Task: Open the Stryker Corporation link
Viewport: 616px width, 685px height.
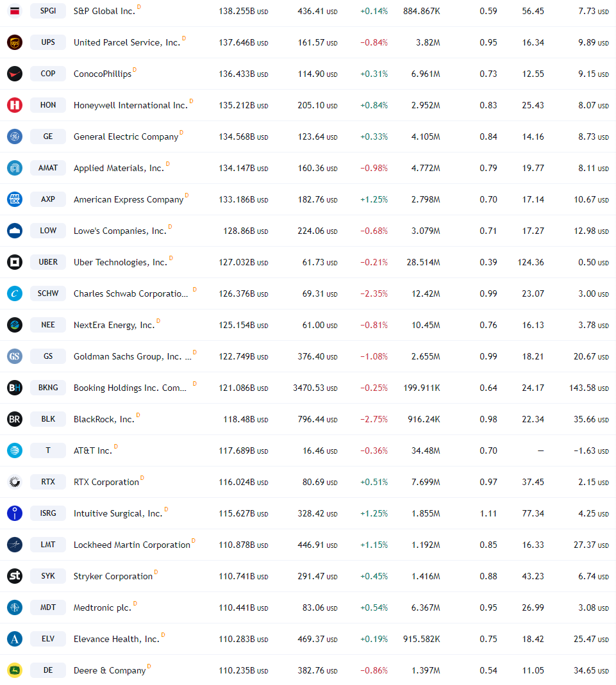Action: coord(113,576)
